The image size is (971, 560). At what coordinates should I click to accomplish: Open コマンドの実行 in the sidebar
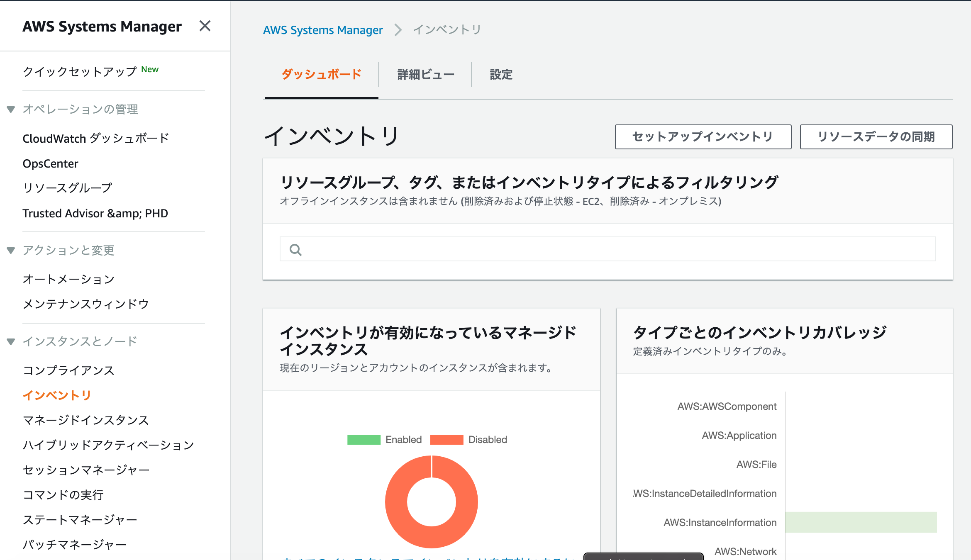point(63,495)
